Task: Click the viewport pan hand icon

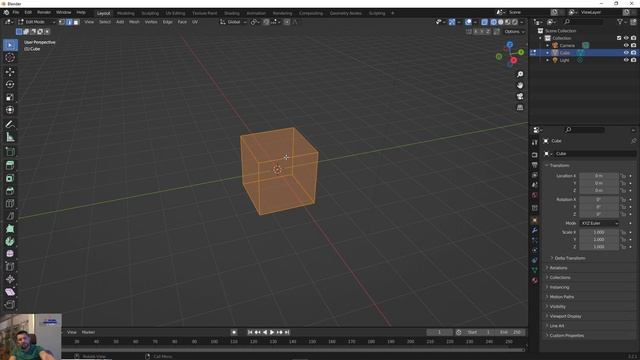Action: point(520,85)
